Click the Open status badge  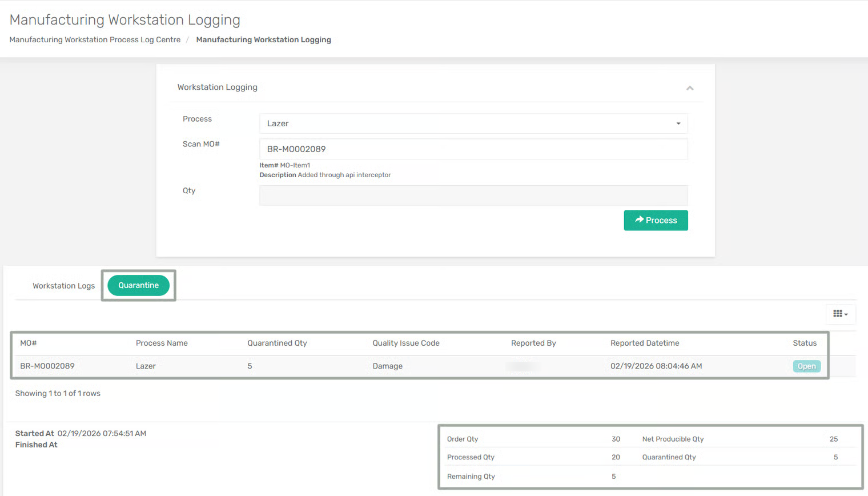click(806, 366)
